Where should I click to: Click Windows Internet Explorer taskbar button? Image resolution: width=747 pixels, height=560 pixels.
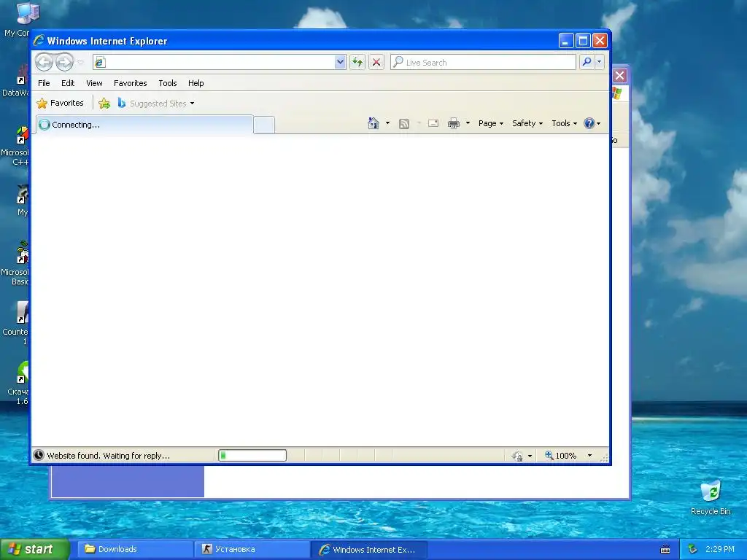pos(368,549)
